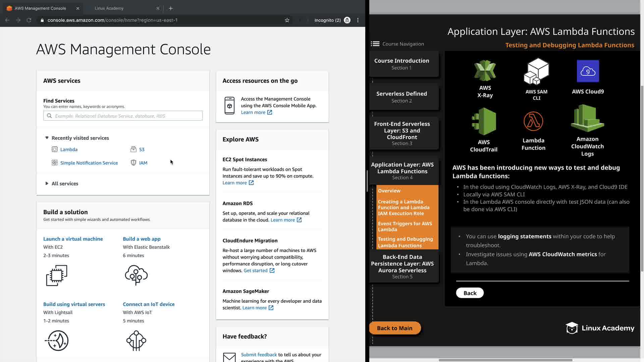644x362 pixels.
Task: Expand the All services section
Action: 47,183
